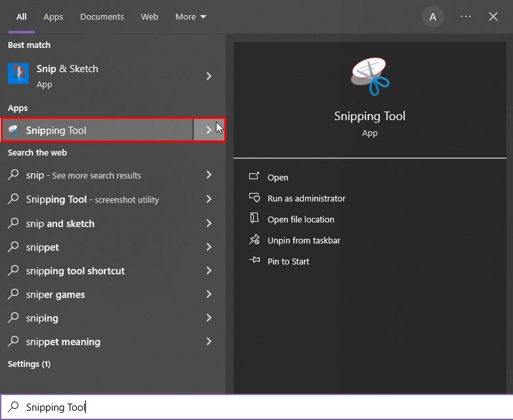This screenshot has width=513, height=420.
Task: Switch to the Apps tab
Action: 53,16
